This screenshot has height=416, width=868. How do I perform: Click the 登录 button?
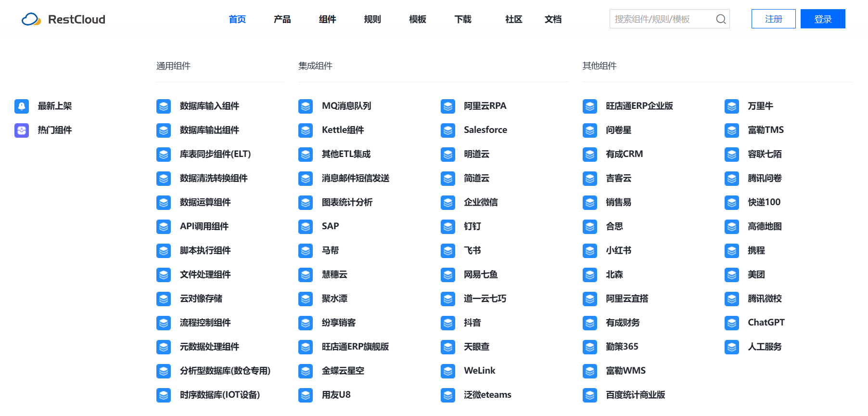point(823,19)
